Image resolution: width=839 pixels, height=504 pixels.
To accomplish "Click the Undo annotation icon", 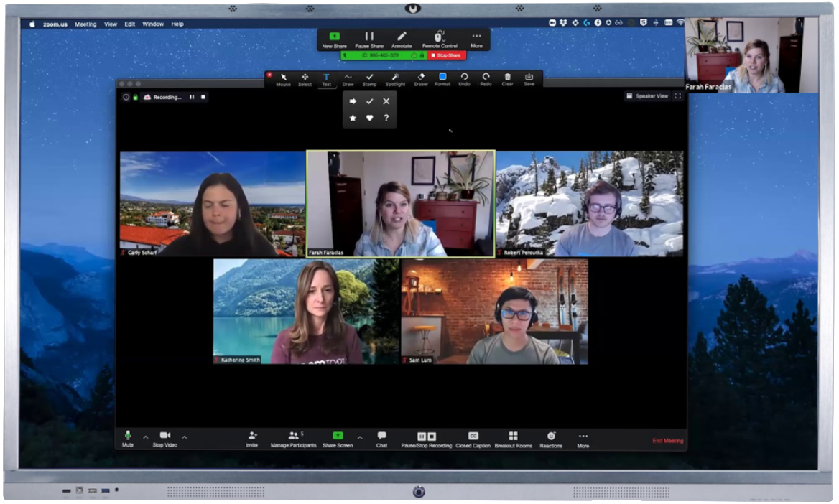I will pos(464,78).
